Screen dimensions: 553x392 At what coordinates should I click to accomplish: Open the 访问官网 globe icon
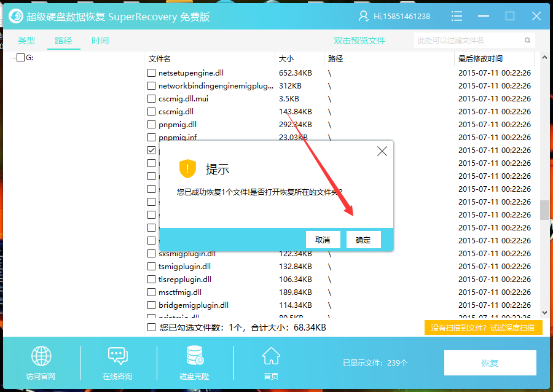pyautogui.click(x=41, y=356)
